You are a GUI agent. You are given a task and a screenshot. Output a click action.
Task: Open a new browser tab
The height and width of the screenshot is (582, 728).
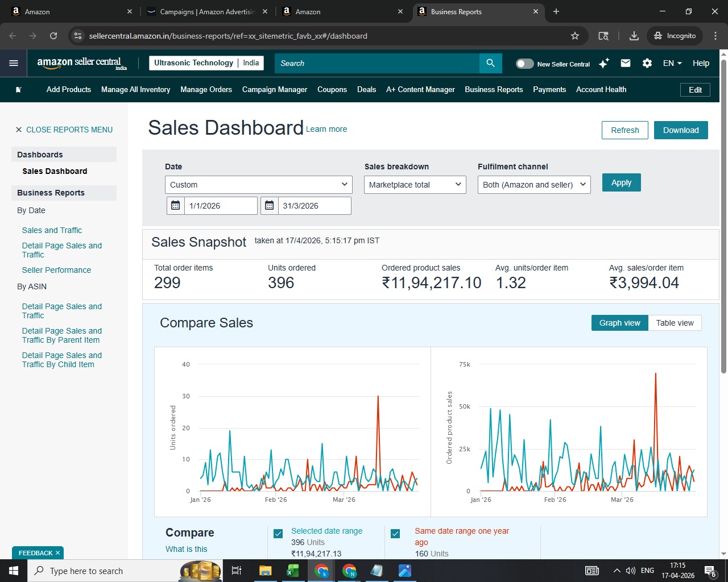(556, 11)
